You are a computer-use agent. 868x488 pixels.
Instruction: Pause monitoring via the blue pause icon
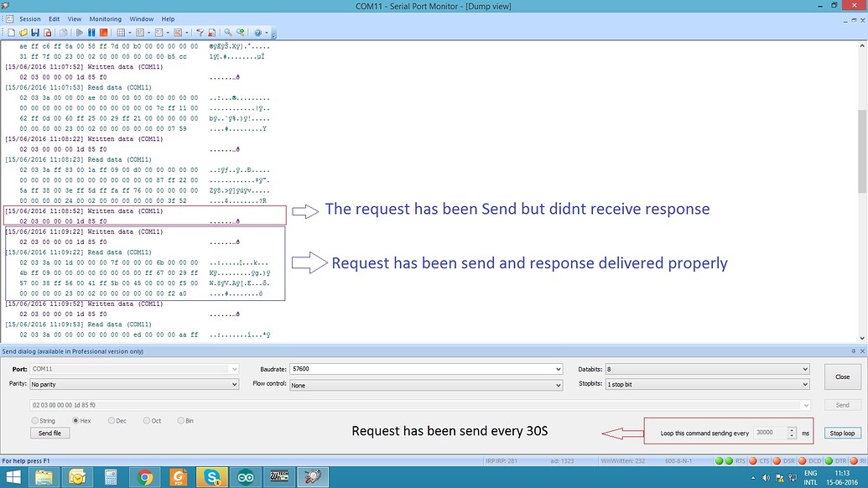[91, 33]
